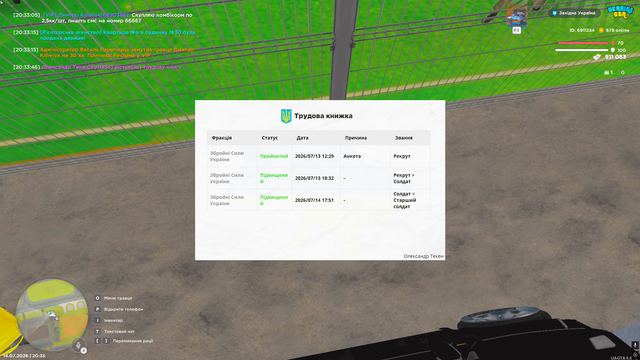640x360 pixels.
Task: Click the O key hint for Меню гравця
Action: [97, 298]
